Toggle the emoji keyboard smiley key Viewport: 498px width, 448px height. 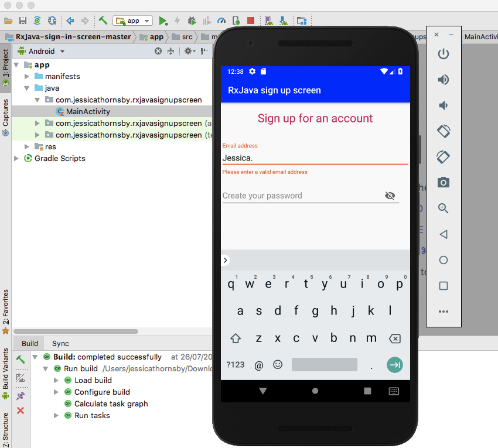point(278,364)
